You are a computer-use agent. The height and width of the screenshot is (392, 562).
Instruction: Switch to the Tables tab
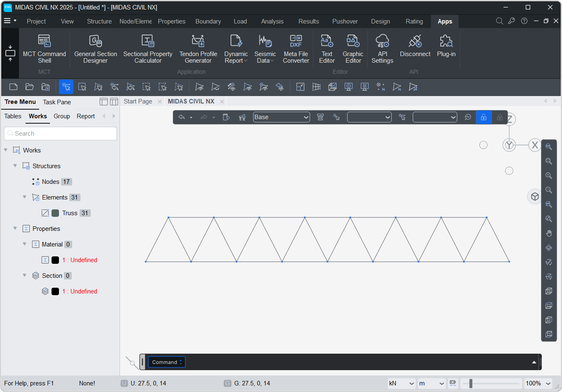pos(13,116)
